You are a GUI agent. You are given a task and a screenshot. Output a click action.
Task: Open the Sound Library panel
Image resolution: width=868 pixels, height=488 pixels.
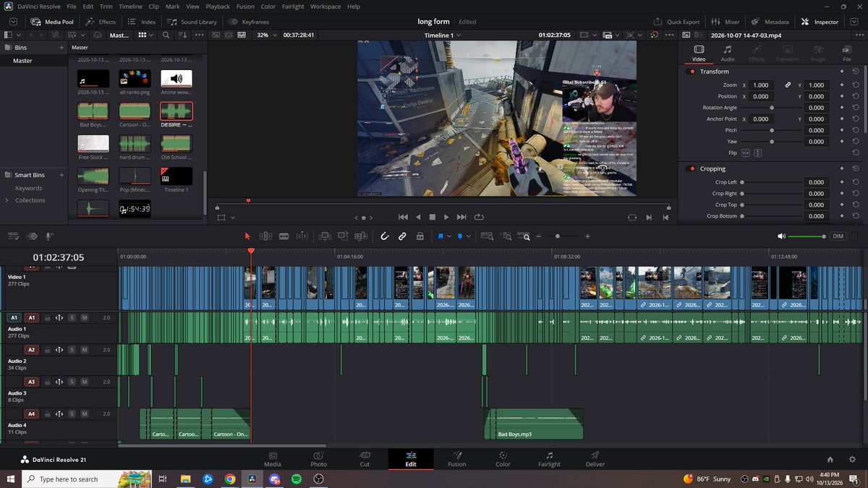click(192, 22)
